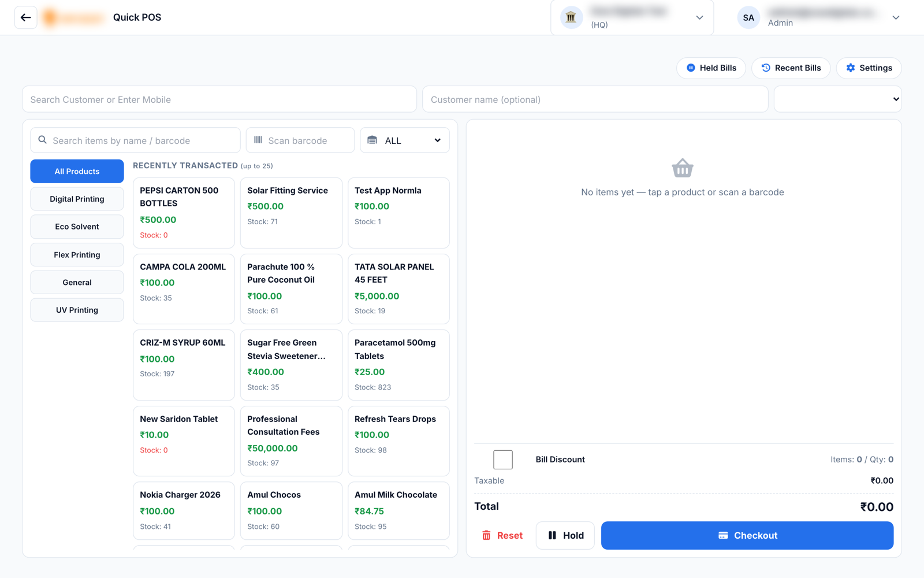
Task: Reset the current bill
Action: pos(502,536)
